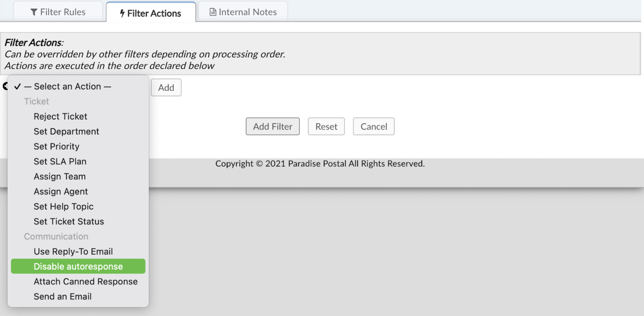The height and width of the screenshot is (316, 644).
Task: Select Assign Team action
Action: coord(60,176)
